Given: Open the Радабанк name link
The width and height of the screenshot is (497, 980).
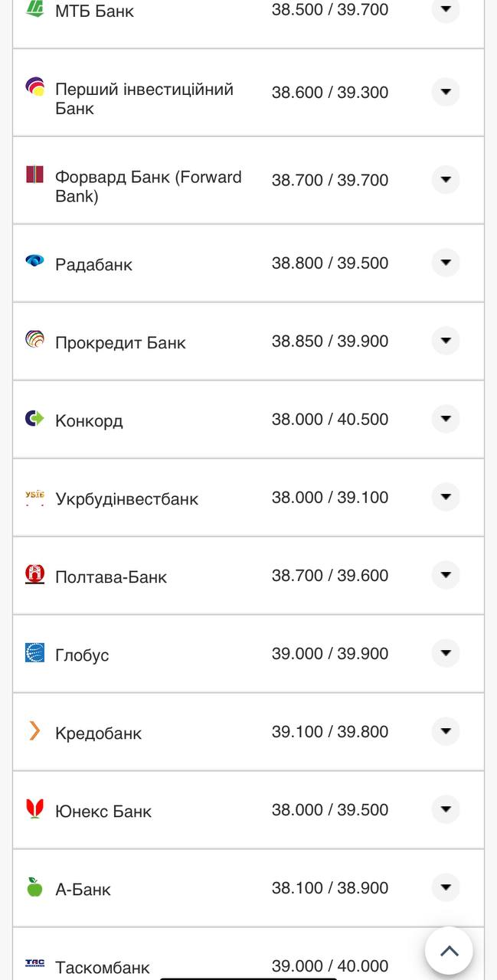Looking at the screenshot, I should (x=93, y=265).
